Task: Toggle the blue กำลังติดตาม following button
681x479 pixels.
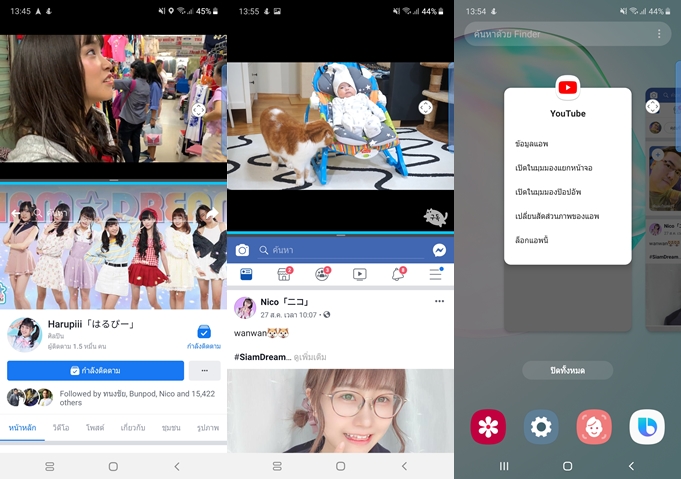Action: [x=96, y=370]
